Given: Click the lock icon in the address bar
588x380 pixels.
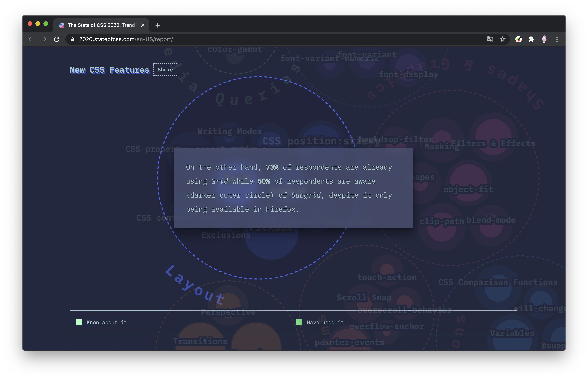Looking at the screenshot, I should coord(72,39).
